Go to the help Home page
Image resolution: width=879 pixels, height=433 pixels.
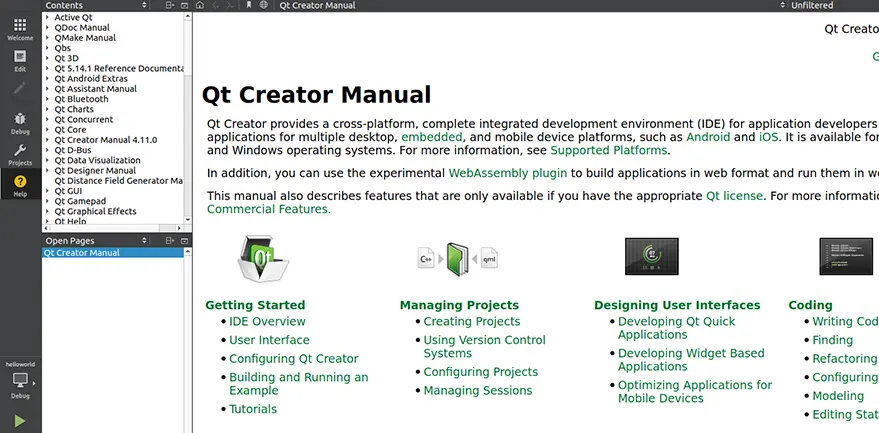pyautogui.click(x=200, y=5)
